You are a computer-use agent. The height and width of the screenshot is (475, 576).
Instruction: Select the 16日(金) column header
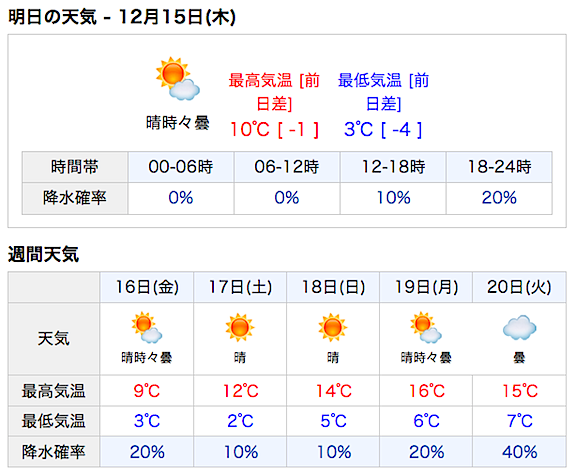click(x=147, y=287)
